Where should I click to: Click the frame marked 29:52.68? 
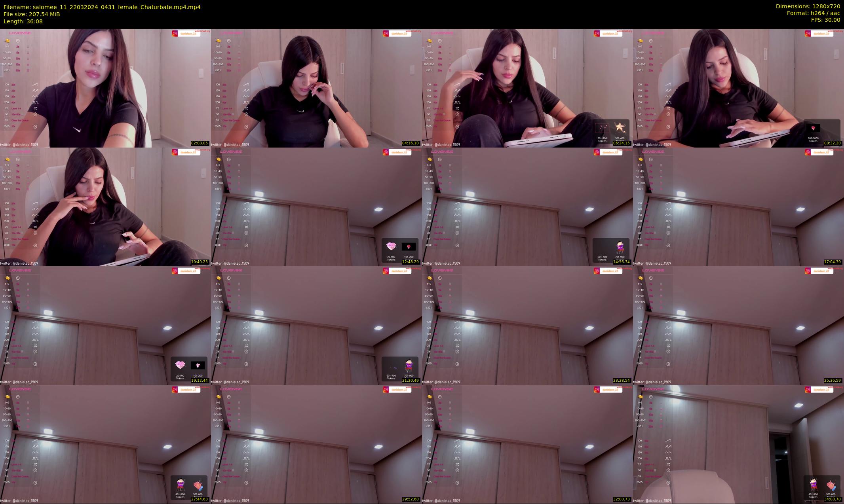point(316,444)
